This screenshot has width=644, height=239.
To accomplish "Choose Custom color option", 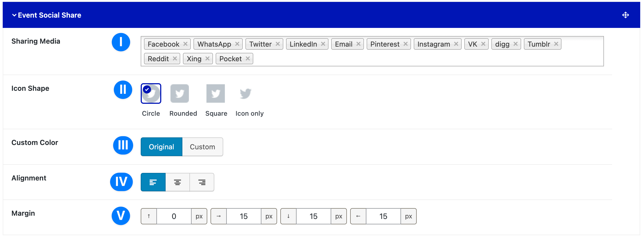I will [x=203, y=147].
